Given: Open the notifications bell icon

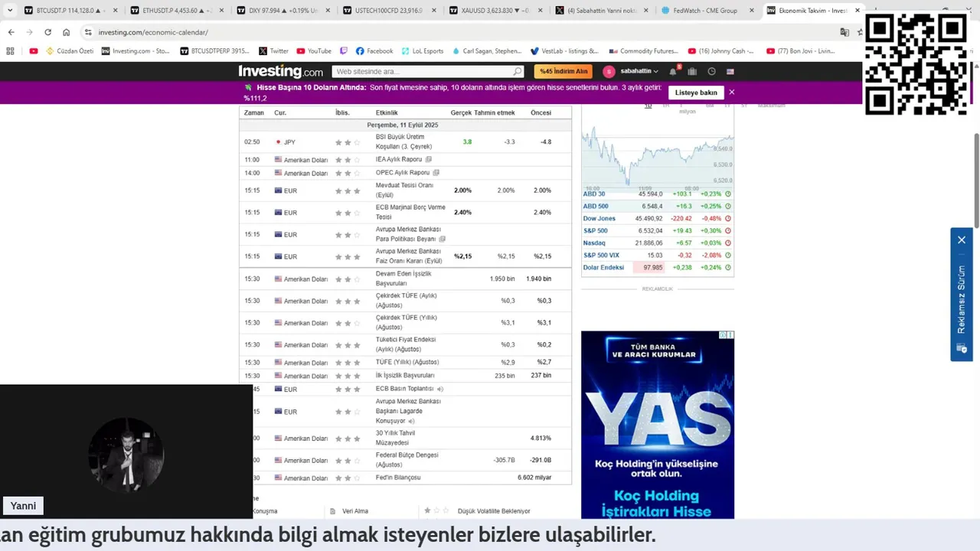Looking at the screenshot, I should [673, 71].
